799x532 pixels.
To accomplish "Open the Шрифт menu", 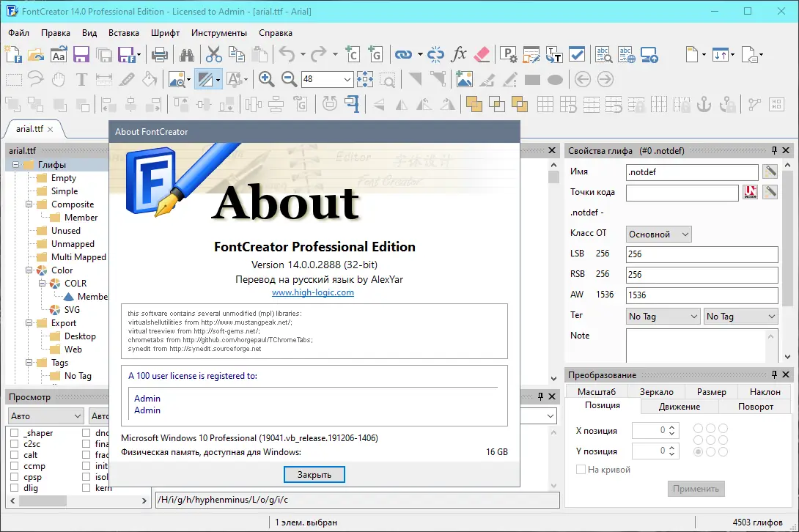I will pyautogui.click(x=165, y=33).
